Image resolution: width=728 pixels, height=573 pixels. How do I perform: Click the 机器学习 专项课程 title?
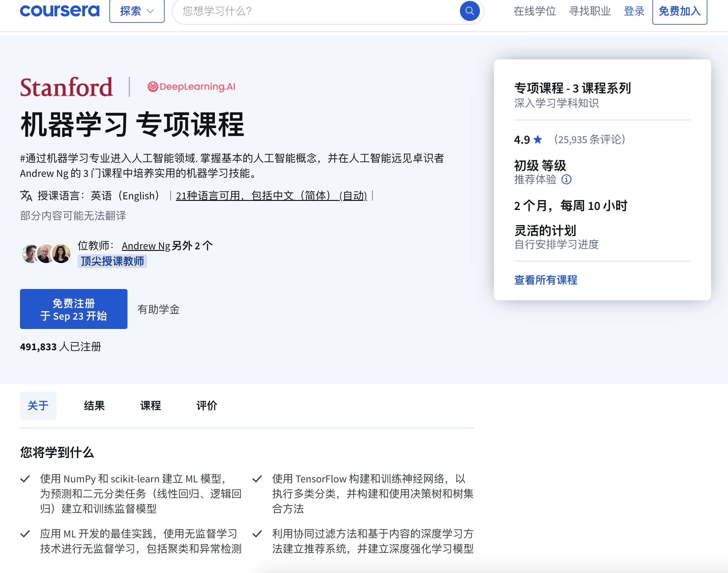[132, 124]
